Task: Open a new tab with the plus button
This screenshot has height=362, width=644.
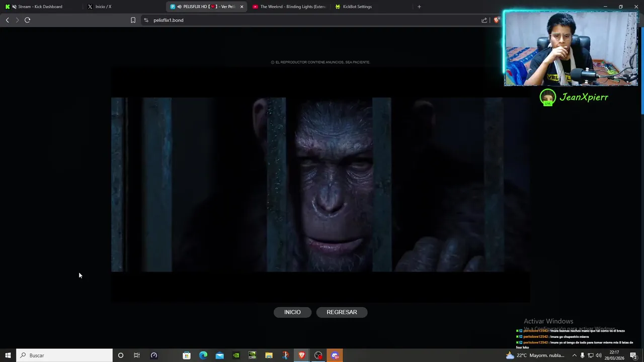Action: click(419, 7)
